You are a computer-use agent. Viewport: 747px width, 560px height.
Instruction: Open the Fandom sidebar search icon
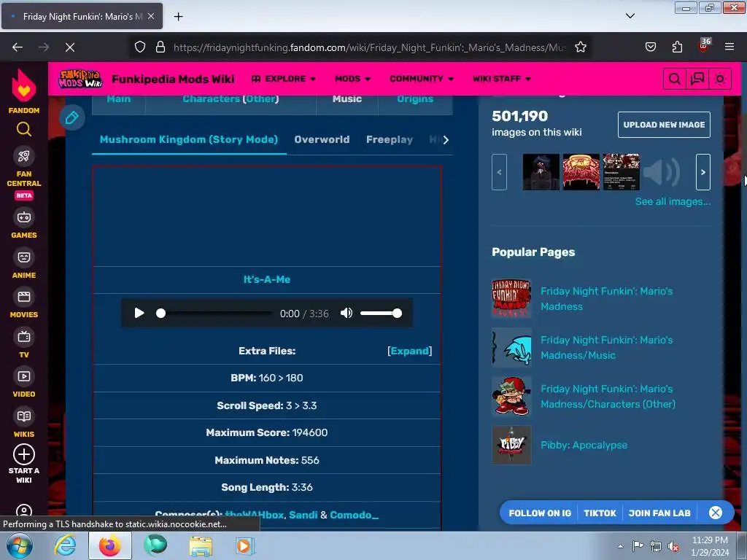point(24,129)
